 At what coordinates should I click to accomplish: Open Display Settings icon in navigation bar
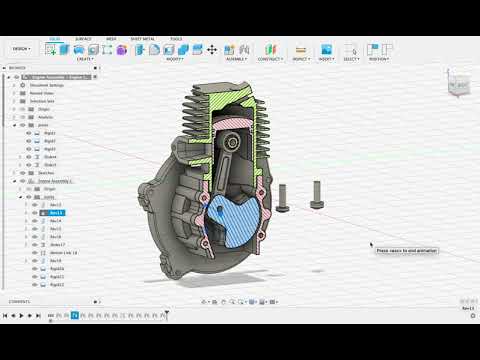tap(252, 302)
